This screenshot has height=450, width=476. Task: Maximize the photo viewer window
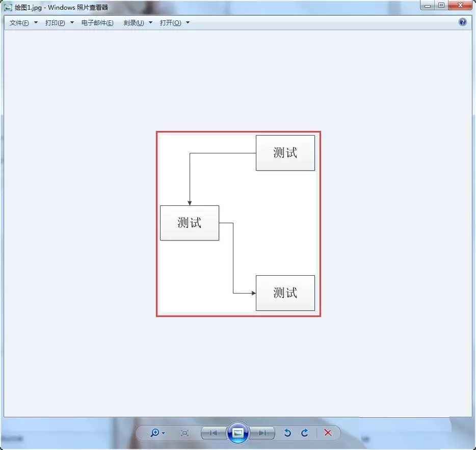coord(441,6)
